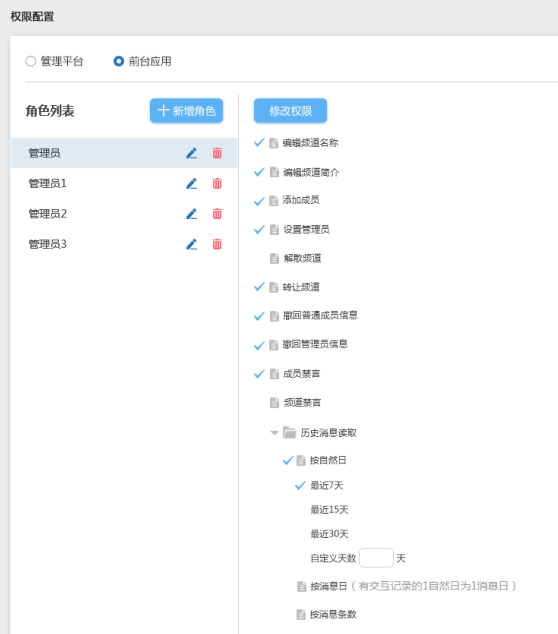Select the 管理平台 radio button
This screenshot has width=558, height=634.
tap(31, 61)
